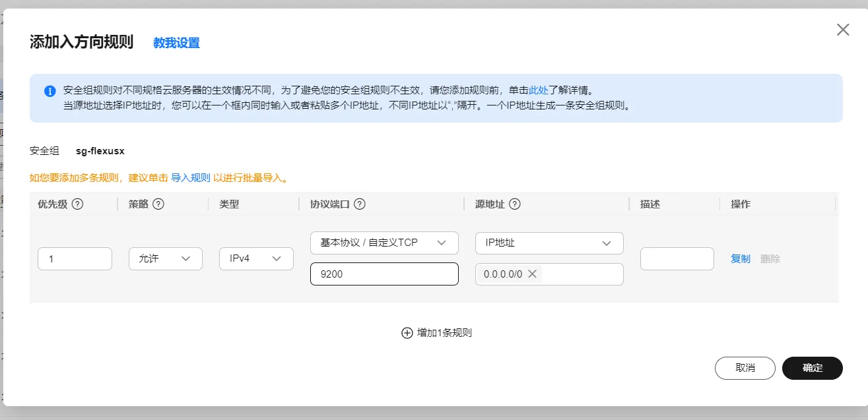Image resolution: width=868 pixels, height=420 pixels.
Task: Click the priority help question-mark icon
Action: 77,204
